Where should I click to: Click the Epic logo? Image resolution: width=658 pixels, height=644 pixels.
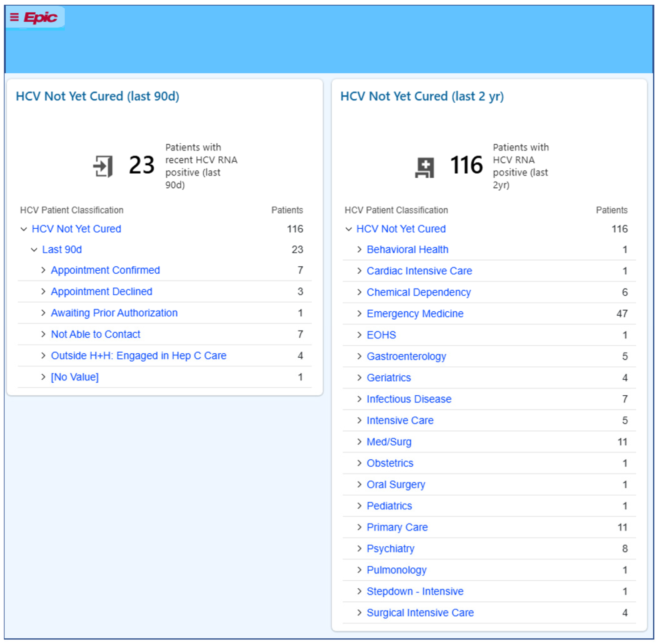(x=41, y=17)
